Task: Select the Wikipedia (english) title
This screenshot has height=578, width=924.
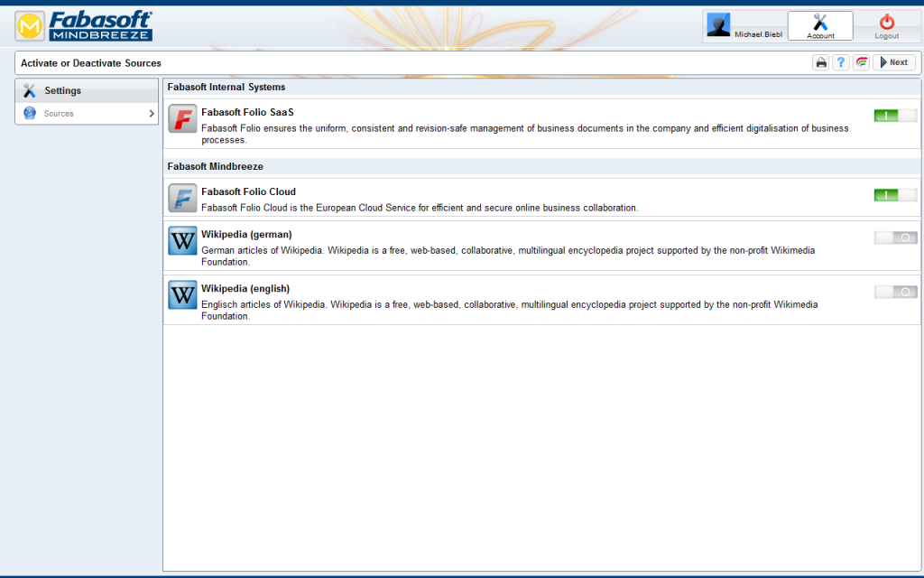Action: click(x=245, y=289)
